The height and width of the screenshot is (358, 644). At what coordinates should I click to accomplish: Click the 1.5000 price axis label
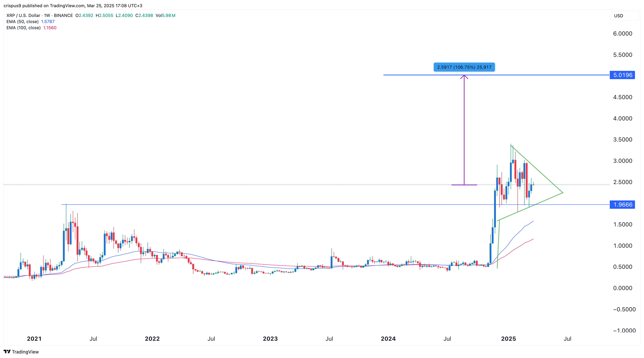pyautogui.click(x=623, y=224)
